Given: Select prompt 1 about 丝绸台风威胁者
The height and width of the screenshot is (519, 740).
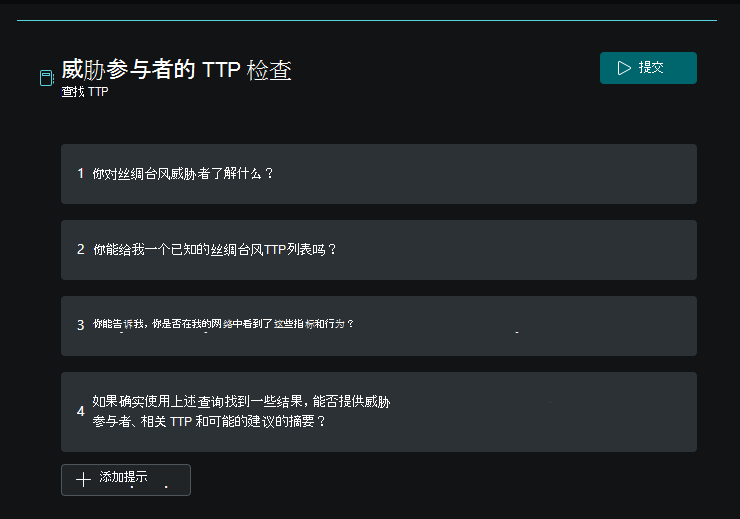Looking at the screenshot, I should click(x=378, y=174).
